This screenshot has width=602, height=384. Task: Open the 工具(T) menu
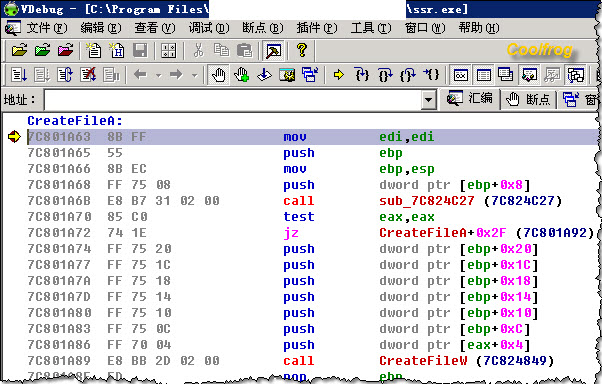coord(371,28)
